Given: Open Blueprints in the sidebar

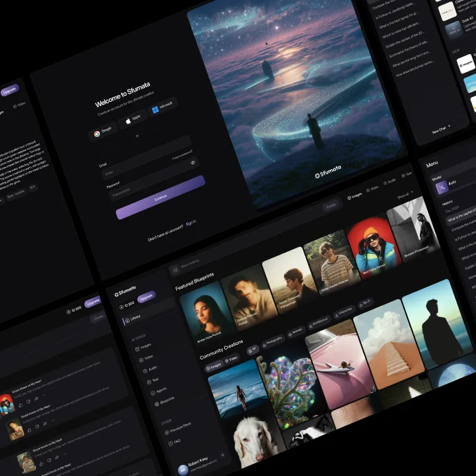Looking at the screenshot, I should pos(164,401).
